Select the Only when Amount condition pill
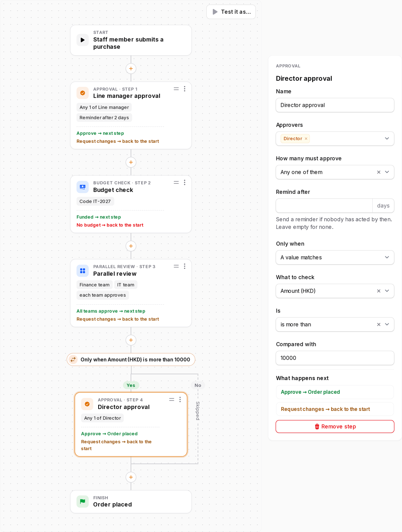402x532 pixels. click(x=131, y=359)
